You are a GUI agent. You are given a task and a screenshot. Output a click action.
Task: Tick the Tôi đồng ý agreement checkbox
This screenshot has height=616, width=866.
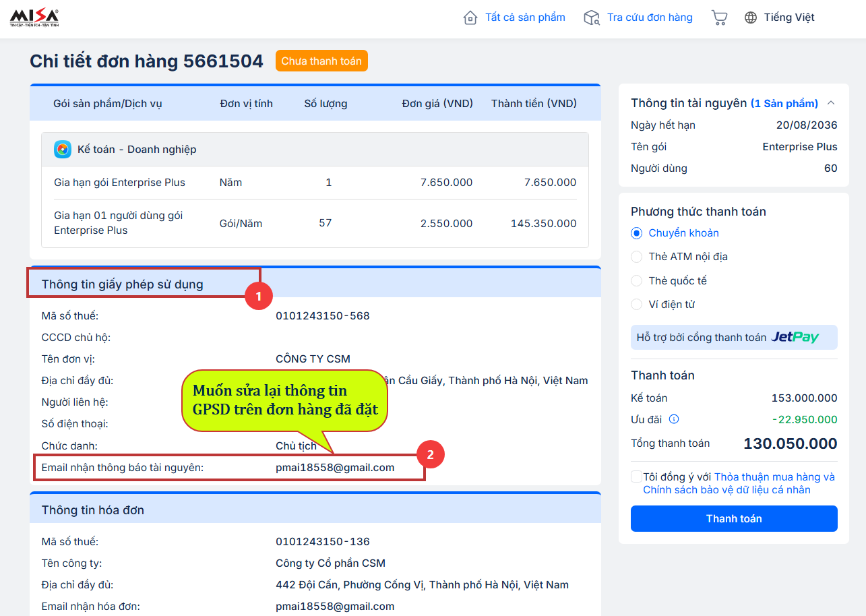coord(636,476)
